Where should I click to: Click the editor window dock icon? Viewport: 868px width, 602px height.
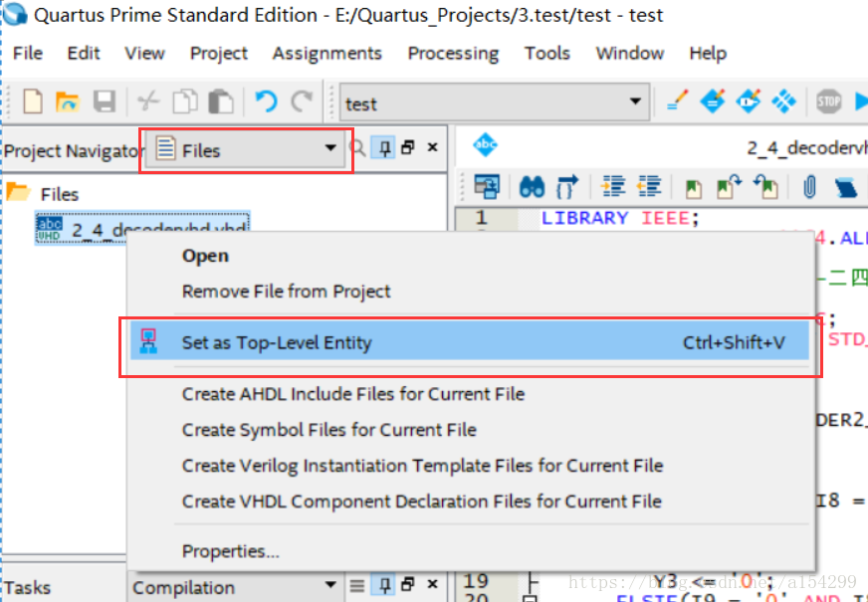[486, 186]
